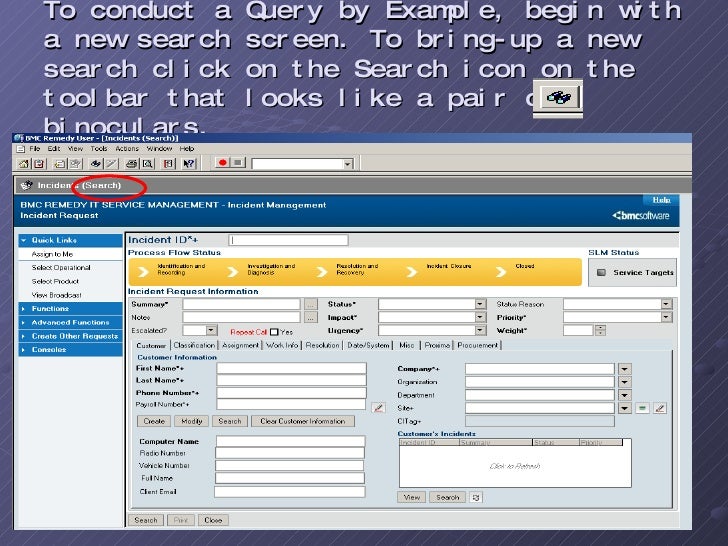Click the pencil icon beside Payroll Number
728x546 pixels.
378,408
